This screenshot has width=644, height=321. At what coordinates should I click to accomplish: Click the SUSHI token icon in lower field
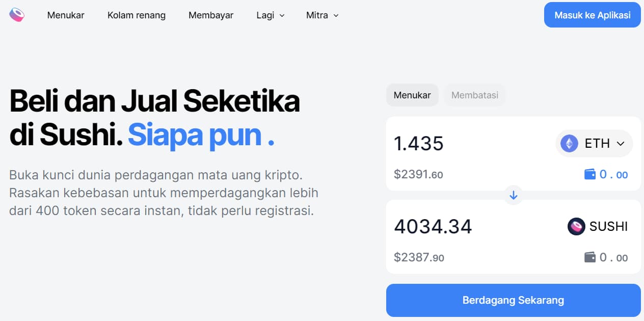576,226
